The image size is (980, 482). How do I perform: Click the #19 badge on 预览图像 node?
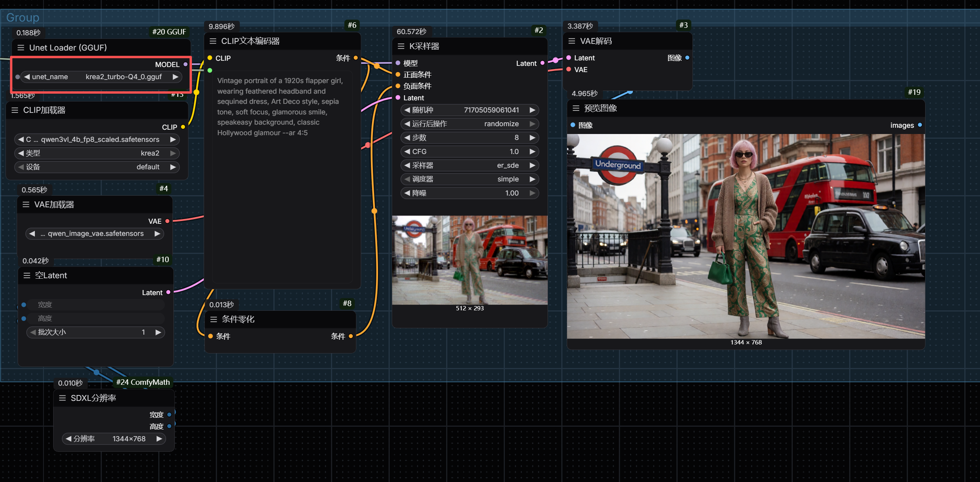[914, 92]
